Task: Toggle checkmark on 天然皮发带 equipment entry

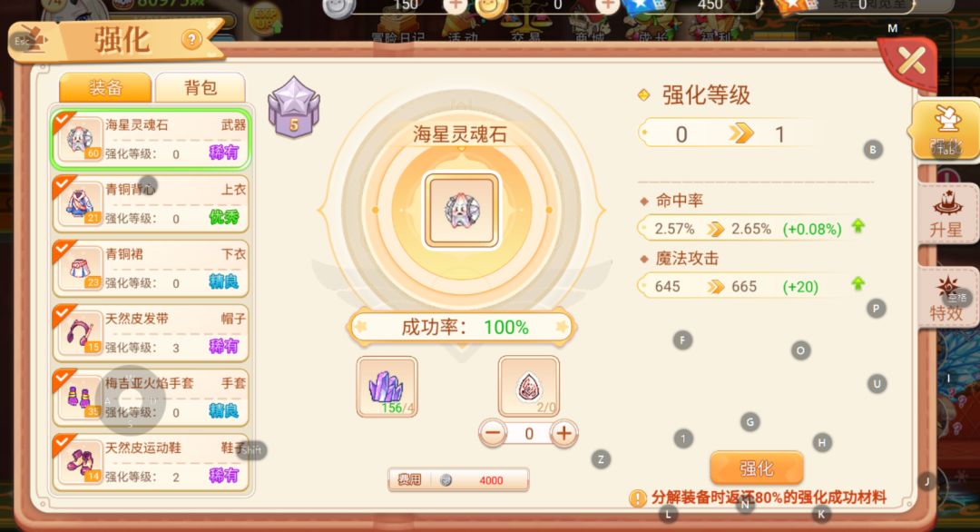Action: point(63,314)
